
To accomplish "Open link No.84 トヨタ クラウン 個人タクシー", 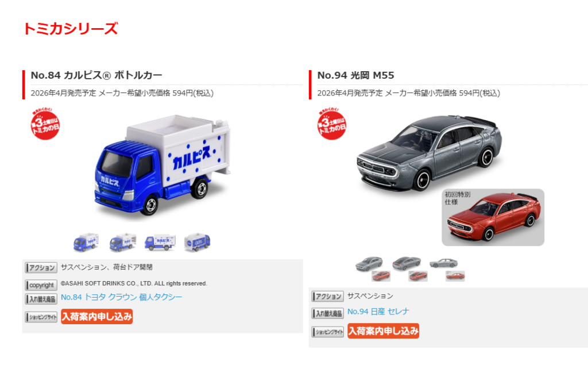I will (122, 297).
